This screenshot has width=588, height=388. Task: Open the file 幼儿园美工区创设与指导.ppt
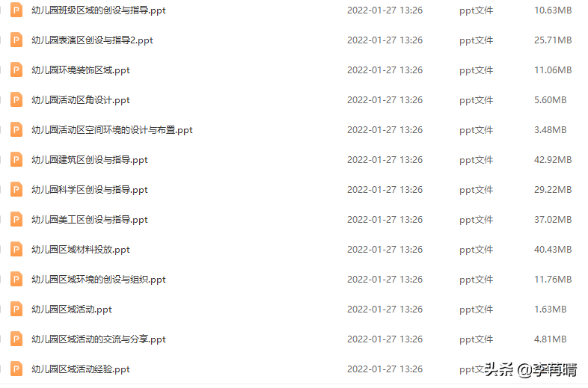click(x=90, y=220)
